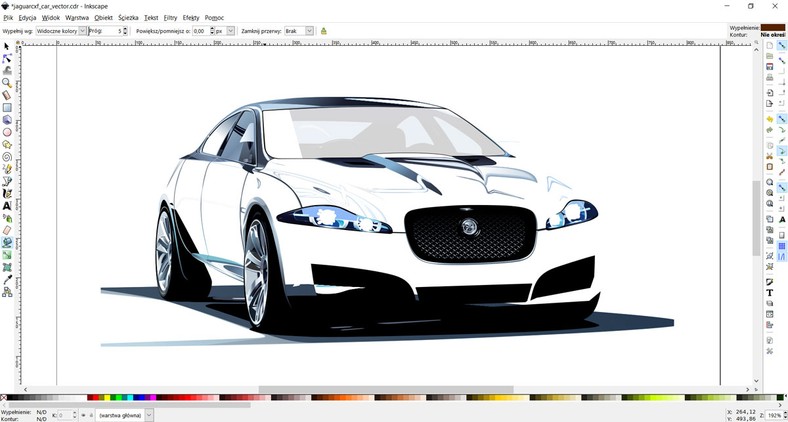The image size is (788, 422).
Task: Open the Ścieżka menu
Action: (x=128, y=18)
